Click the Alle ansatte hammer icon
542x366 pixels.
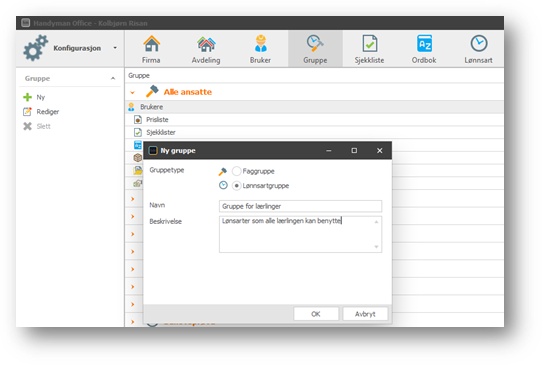coord(152,91)
